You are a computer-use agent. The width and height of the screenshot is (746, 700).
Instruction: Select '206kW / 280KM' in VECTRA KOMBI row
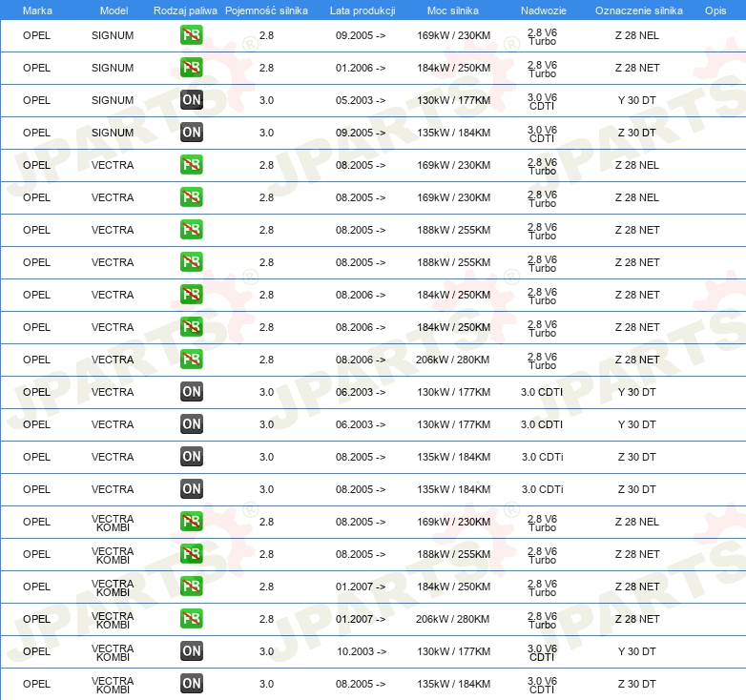click(x=452, y=619)
